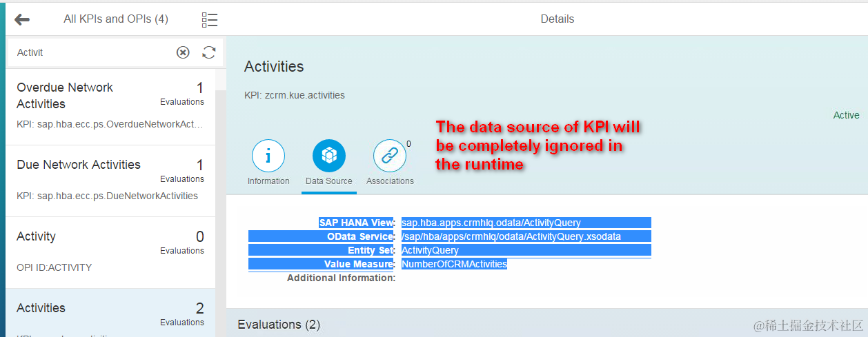The width and height of the screenshot is (868, 337).
Task: Click the Data Source tab label
Action: coord(329,181)
